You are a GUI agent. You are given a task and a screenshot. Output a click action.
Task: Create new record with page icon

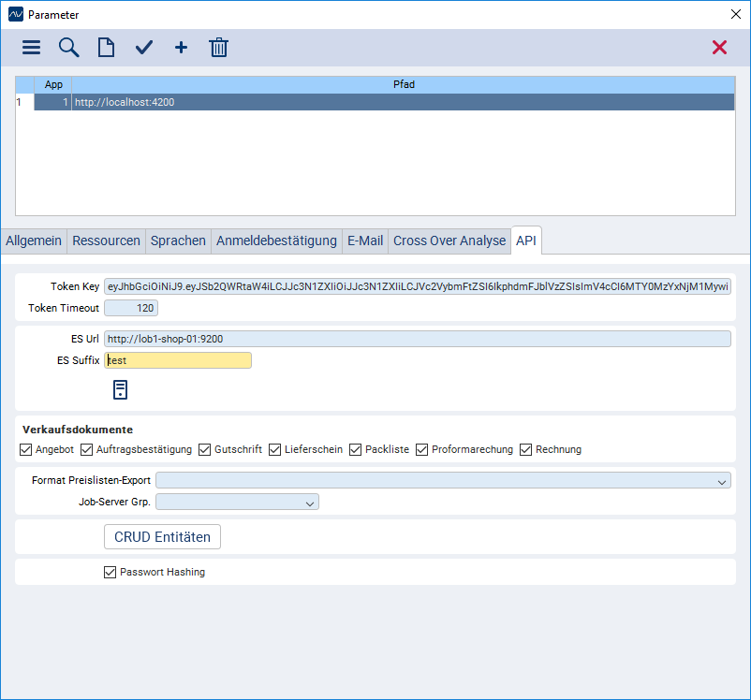click(x=106, y=48)
